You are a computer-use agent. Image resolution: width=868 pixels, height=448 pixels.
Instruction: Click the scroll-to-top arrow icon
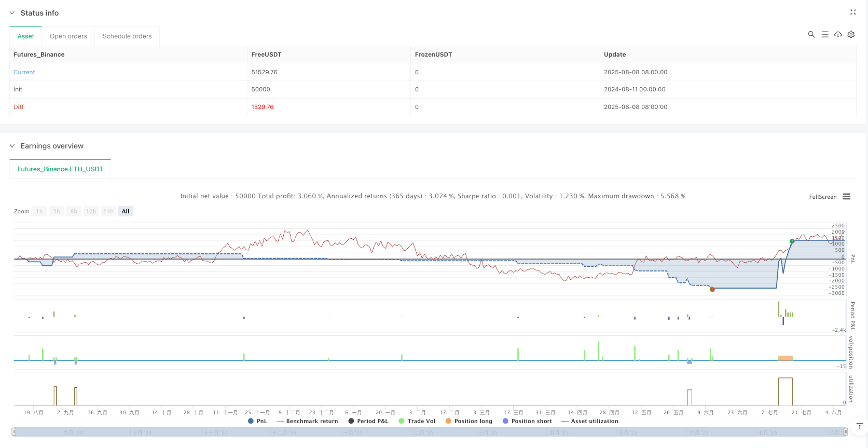859,427
